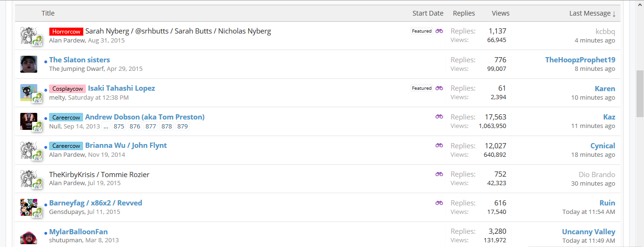
Task: Click unread blue dot beside MylarBalloonFan
Action: pos(46,234)
